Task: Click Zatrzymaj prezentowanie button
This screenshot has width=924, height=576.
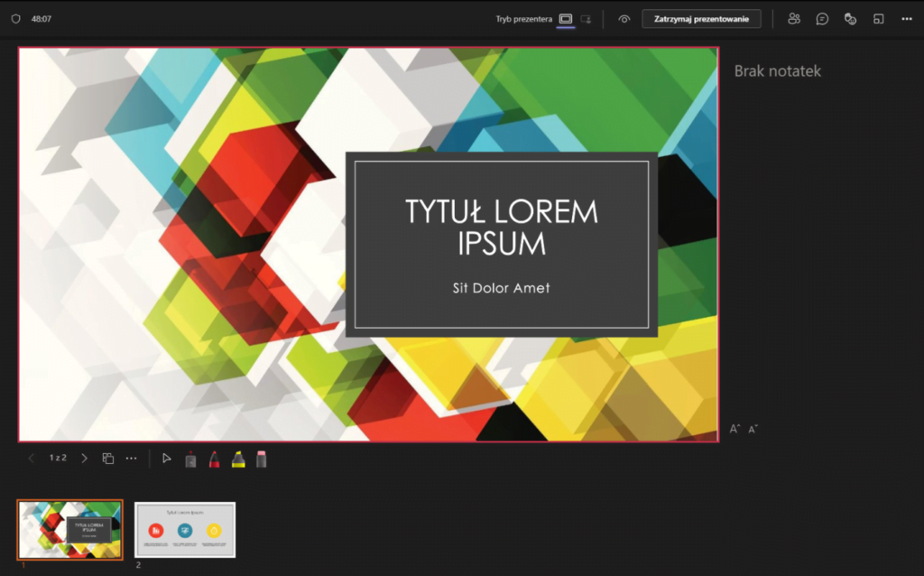Action: tap(701, 19)
